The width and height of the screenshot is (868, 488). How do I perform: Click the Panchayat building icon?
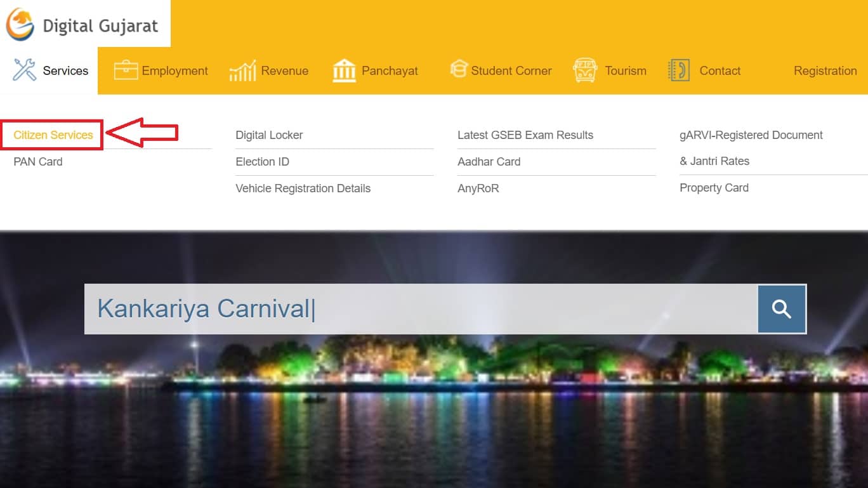(344, 70)
